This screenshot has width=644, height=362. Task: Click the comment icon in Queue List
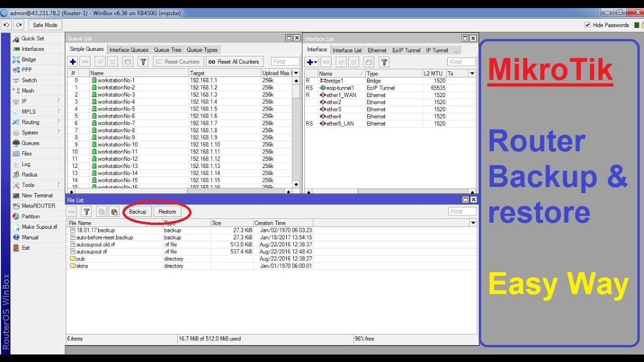(x=128, y=62)
